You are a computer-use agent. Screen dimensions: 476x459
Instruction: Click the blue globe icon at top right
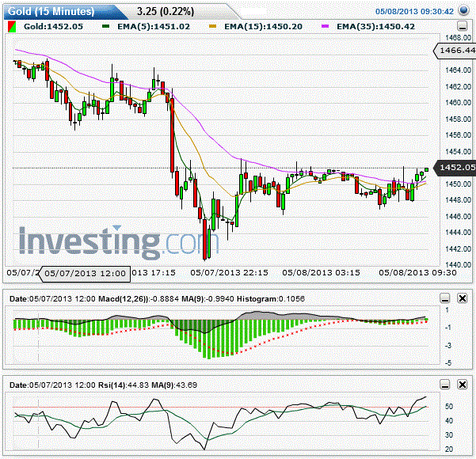(x=464, y=10)
